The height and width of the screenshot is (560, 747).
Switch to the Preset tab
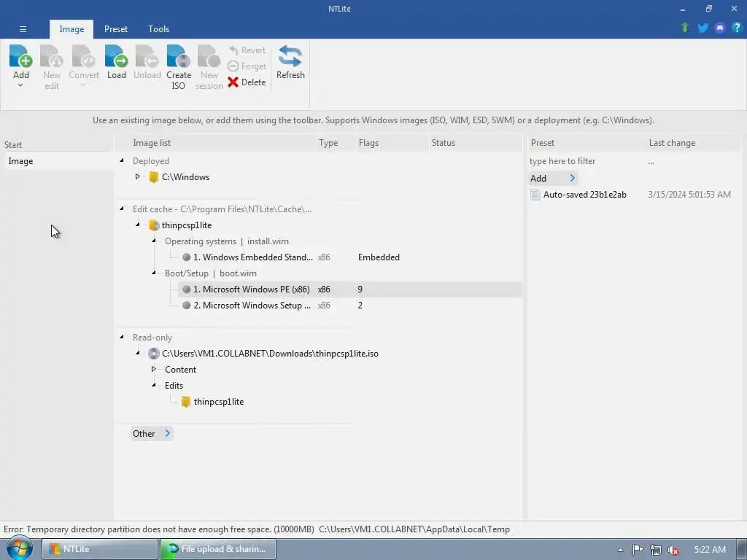point(116,29)
